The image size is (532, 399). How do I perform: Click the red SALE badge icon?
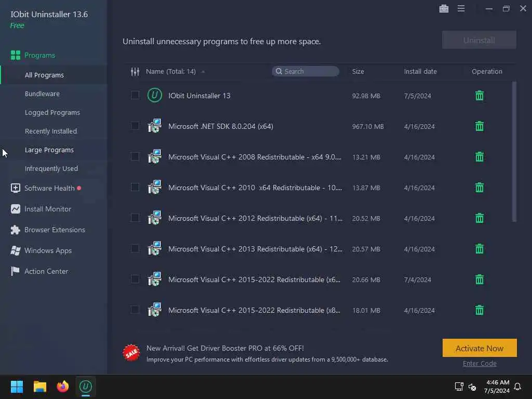click(131, 353)
